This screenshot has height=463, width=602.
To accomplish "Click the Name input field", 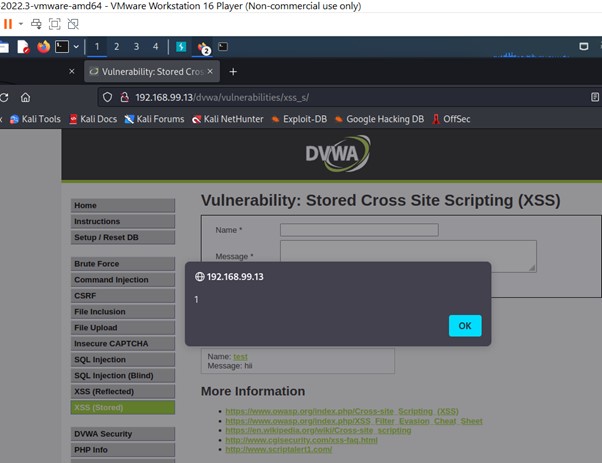I will coord(359,230).
